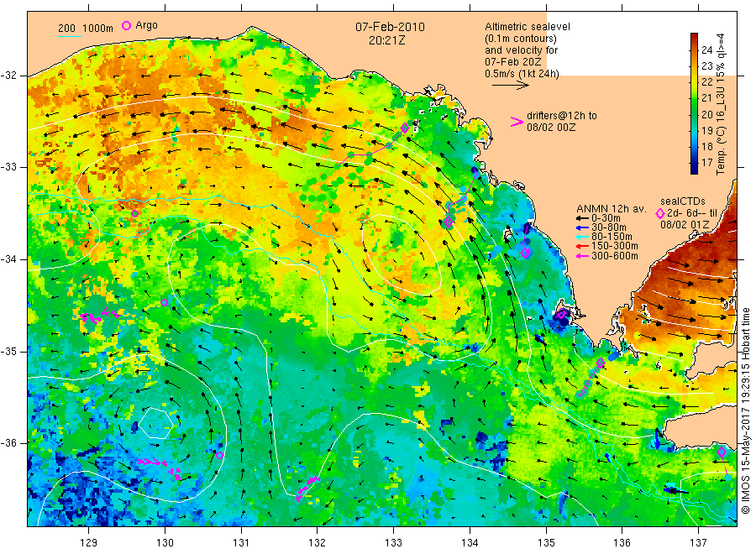The image size is (756, 554).
Task: Click the temperature color bar at 24
Action: pyautogui.click(x=695, y=50)
